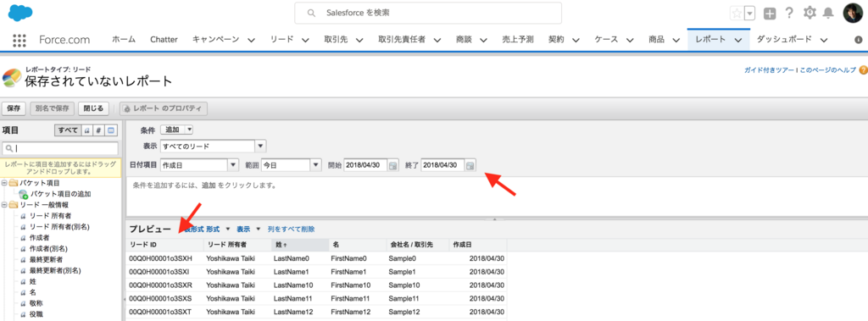Open the 取引先 tab

336,39
